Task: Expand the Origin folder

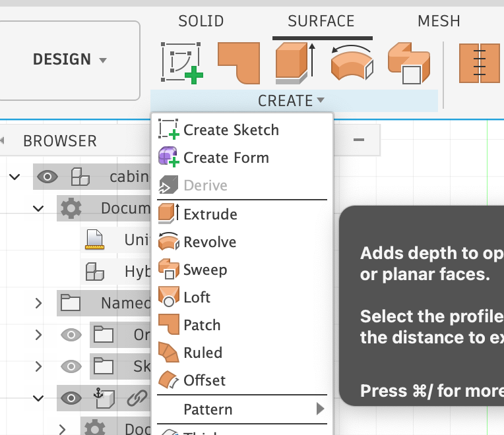Action: (38, 335)
